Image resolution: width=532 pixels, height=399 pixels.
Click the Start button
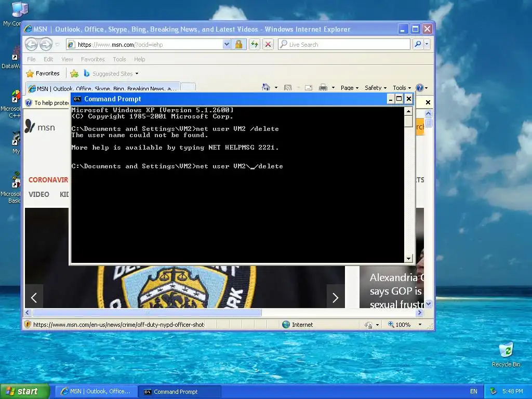(24, 391)
